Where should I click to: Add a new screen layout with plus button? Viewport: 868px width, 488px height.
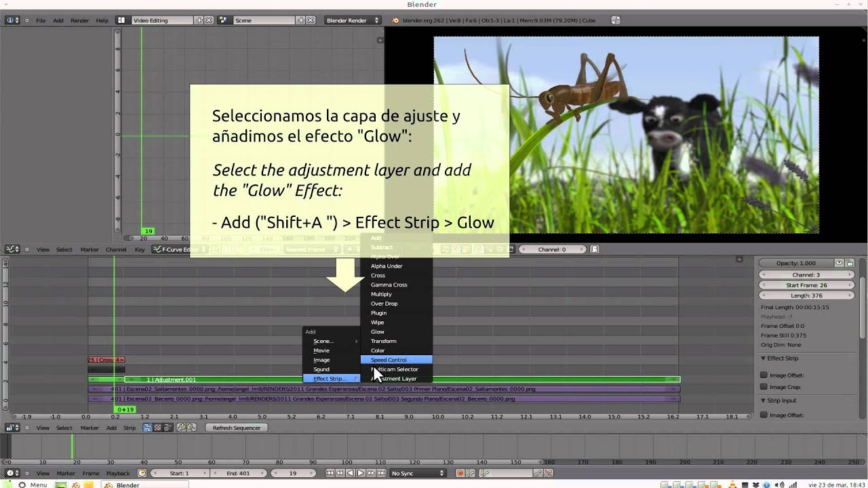(199, 20)
